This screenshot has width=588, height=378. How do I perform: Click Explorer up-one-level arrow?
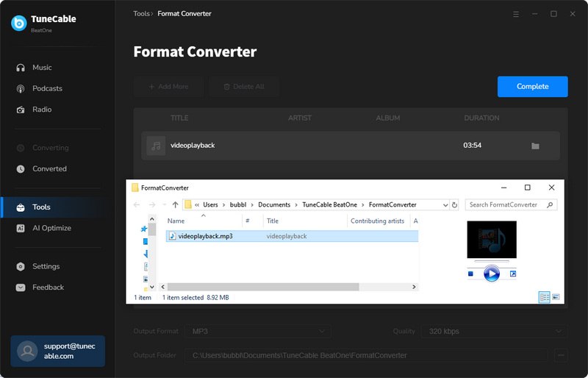pos(175,205)
